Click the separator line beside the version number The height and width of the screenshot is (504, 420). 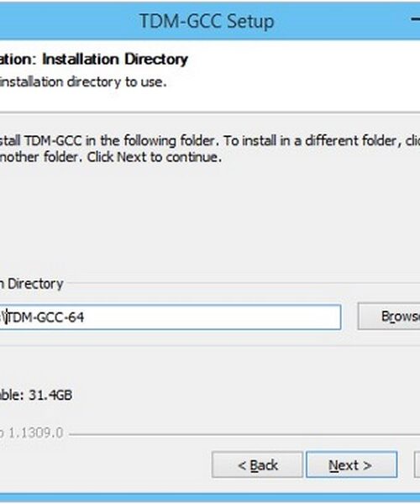244,434
